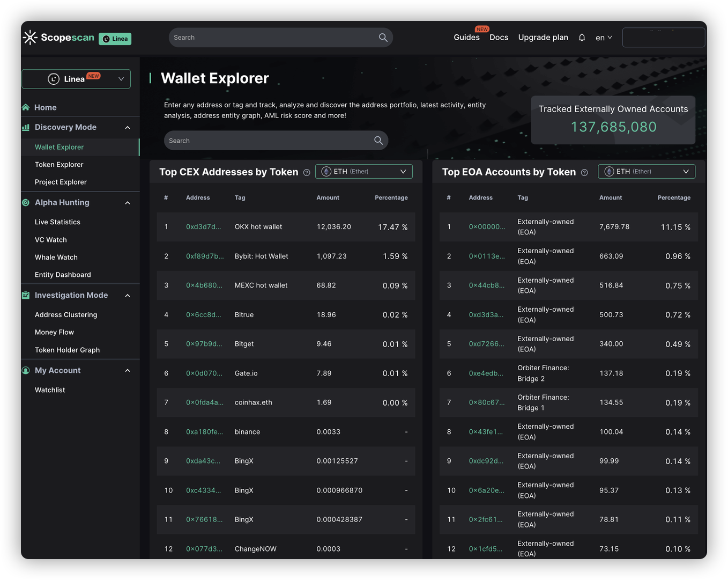The width and height of the screenshot is (728, 580).
Task: Collapse the My Account section
Action: (128, 371)
